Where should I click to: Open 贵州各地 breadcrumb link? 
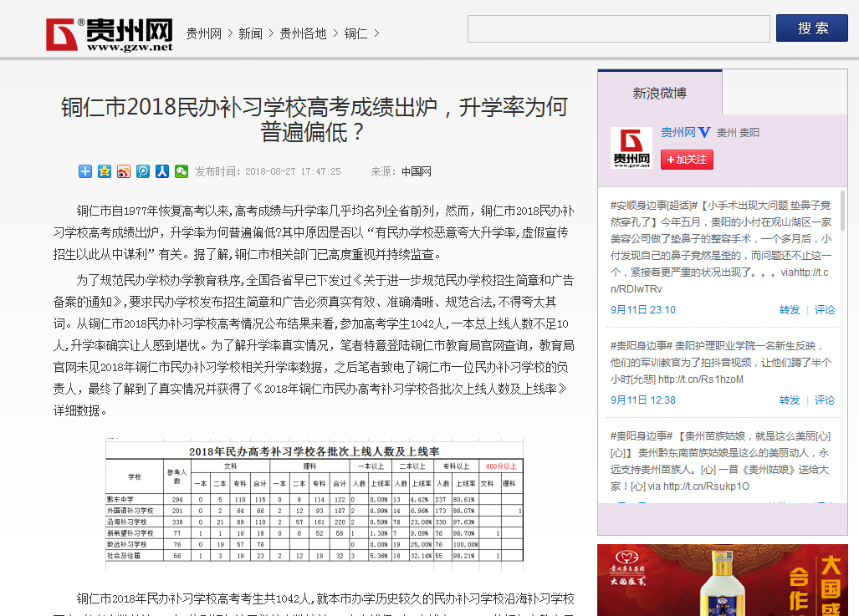pos(303,33)
